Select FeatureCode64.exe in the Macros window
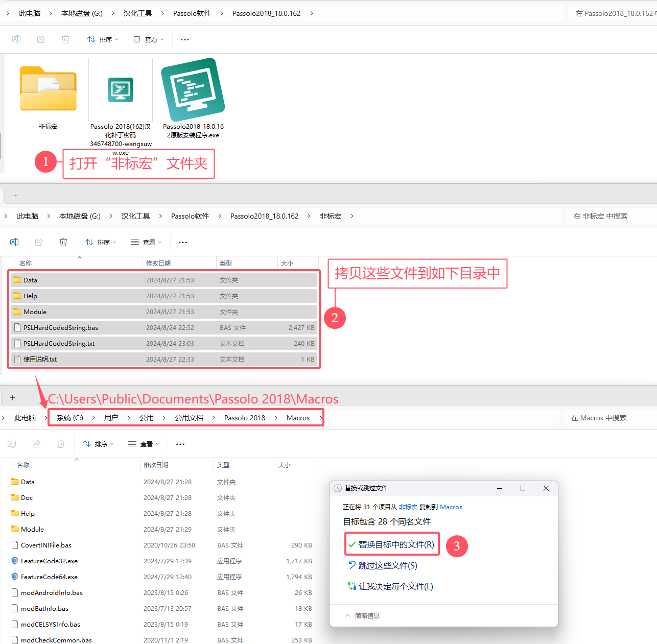The image size is (657, 644). (161, 577)
